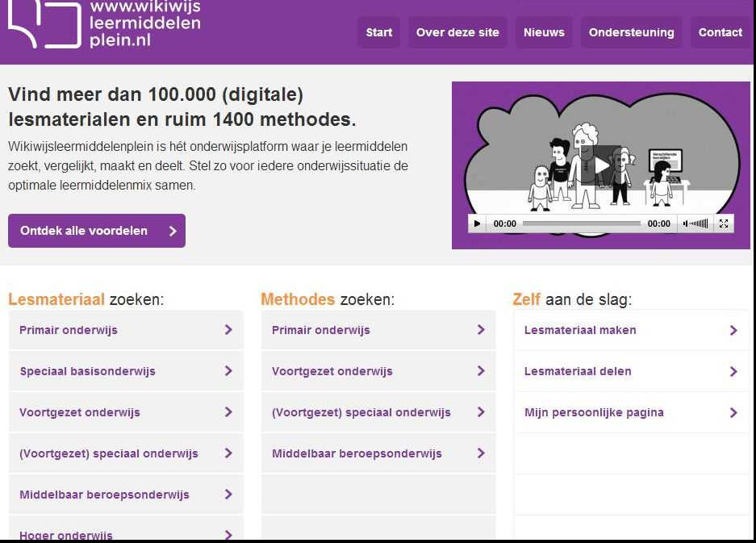Viewport: 756px width, 543px height.
Task: Click chevron beside Methodes Primair onderwijs
Action: tap(481, 330)
